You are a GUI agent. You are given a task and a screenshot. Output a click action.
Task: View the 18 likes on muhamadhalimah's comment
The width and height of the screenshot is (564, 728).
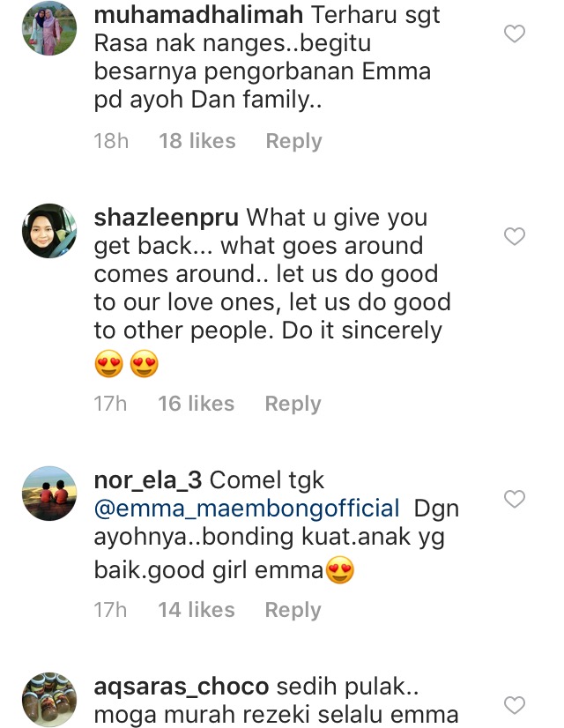[197, 141]
